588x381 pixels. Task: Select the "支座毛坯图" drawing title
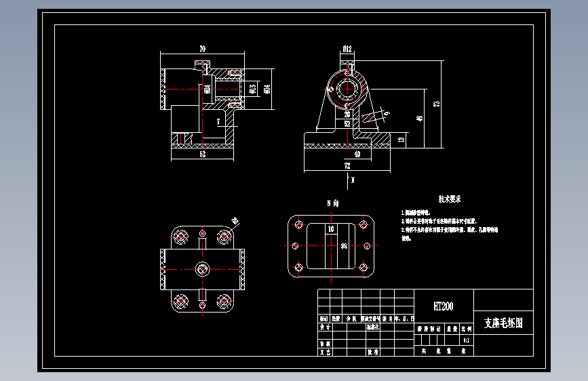[503, 323]
